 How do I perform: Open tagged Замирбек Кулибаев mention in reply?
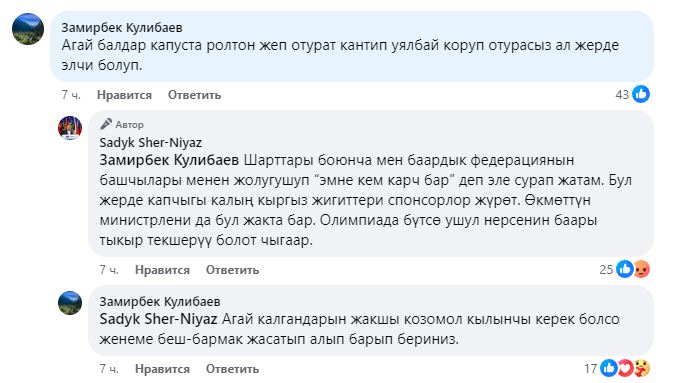(x=169, y=160)
